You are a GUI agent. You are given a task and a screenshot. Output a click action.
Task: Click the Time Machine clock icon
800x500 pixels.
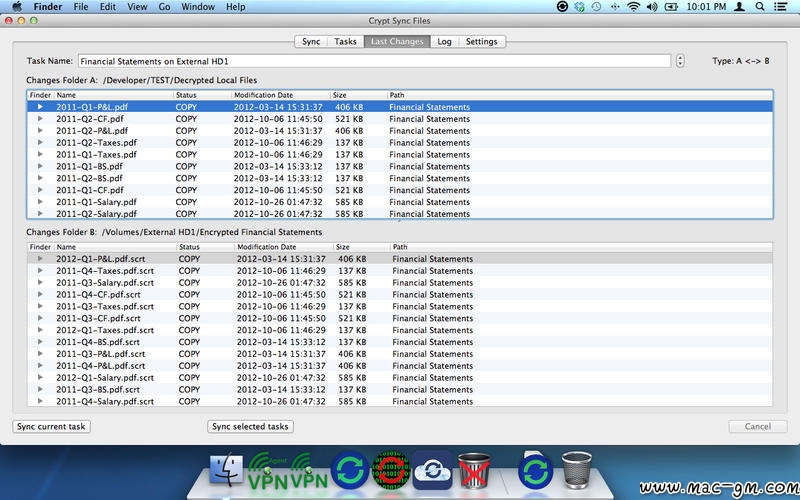(596, 7)
